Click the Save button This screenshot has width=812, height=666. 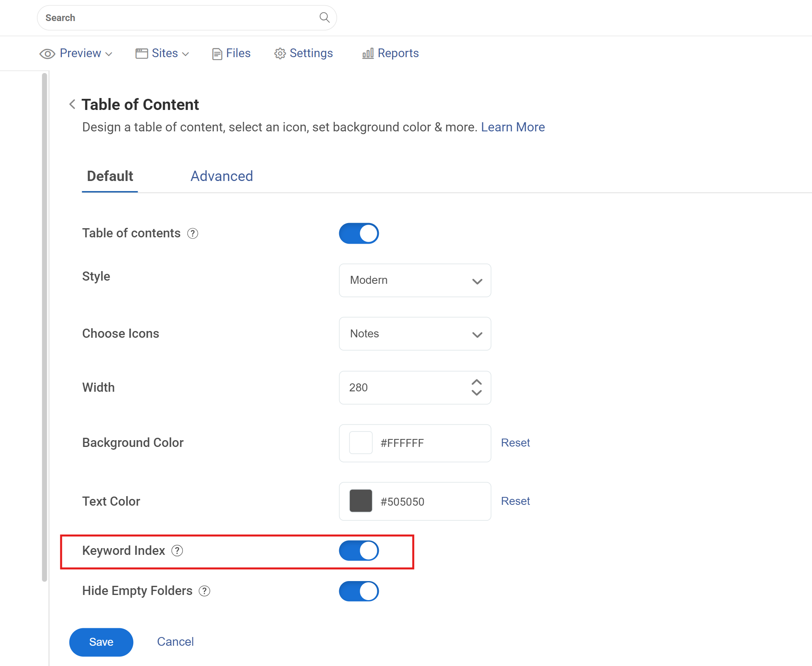tap(101, 642)
